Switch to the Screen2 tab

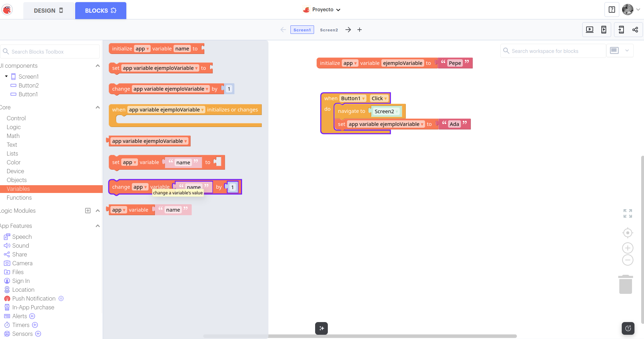[x=329, y=30]
